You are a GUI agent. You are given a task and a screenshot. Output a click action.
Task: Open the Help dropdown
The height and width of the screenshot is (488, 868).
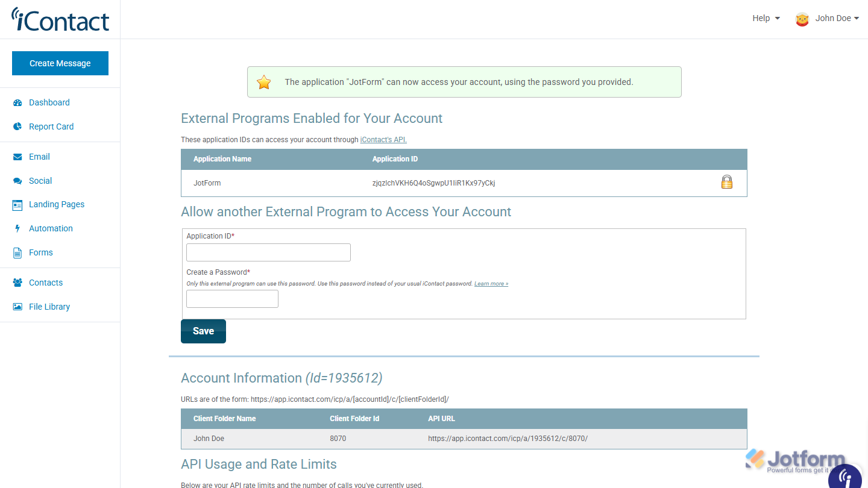pyautogui.click(x=766, y=18)
